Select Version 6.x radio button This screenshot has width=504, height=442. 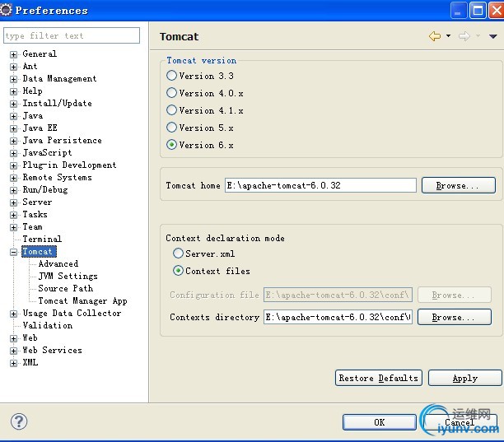(x=171, y=145)
